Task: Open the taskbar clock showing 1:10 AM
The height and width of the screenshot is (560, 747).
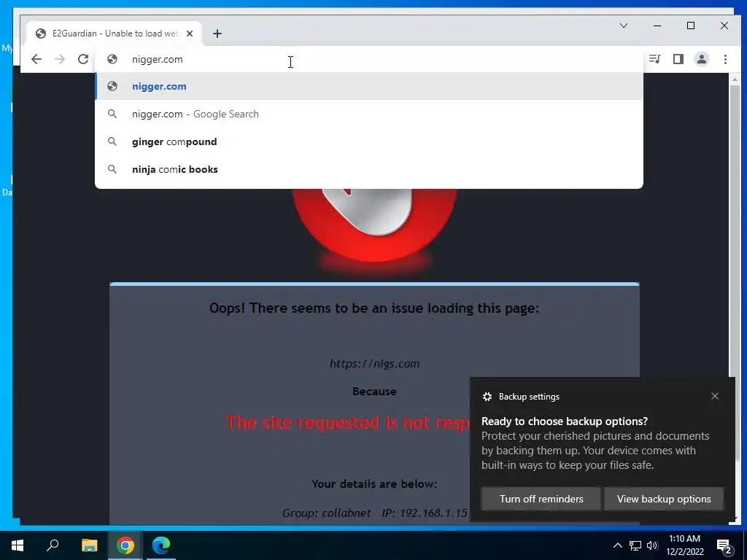Action: coord(684,545)
